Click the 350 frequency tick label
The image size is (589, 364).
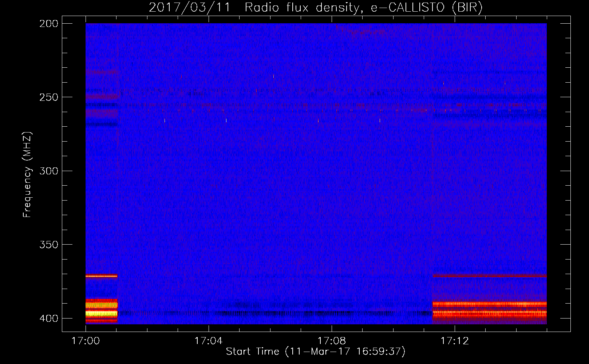(49, 245)
